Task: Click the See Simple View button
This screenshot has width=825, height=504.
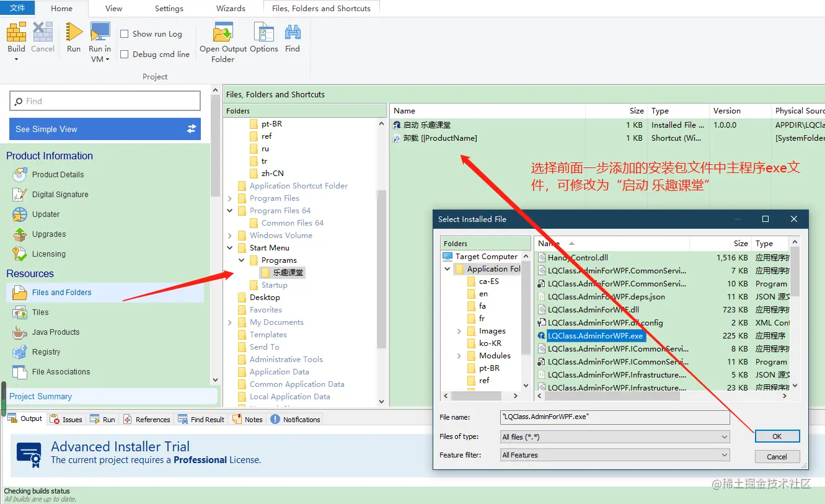Action: point(105,129)
